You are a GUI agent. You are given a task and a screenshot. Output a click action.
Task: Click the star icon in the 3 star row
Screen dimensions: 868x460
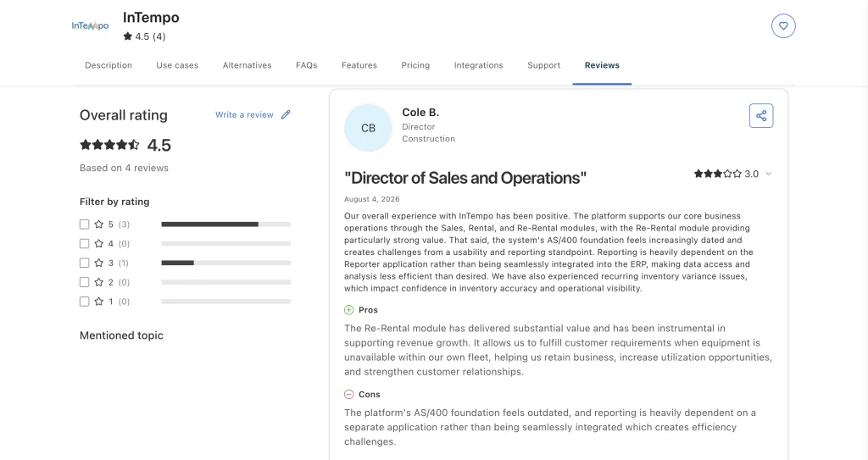(x=99, y=263)
